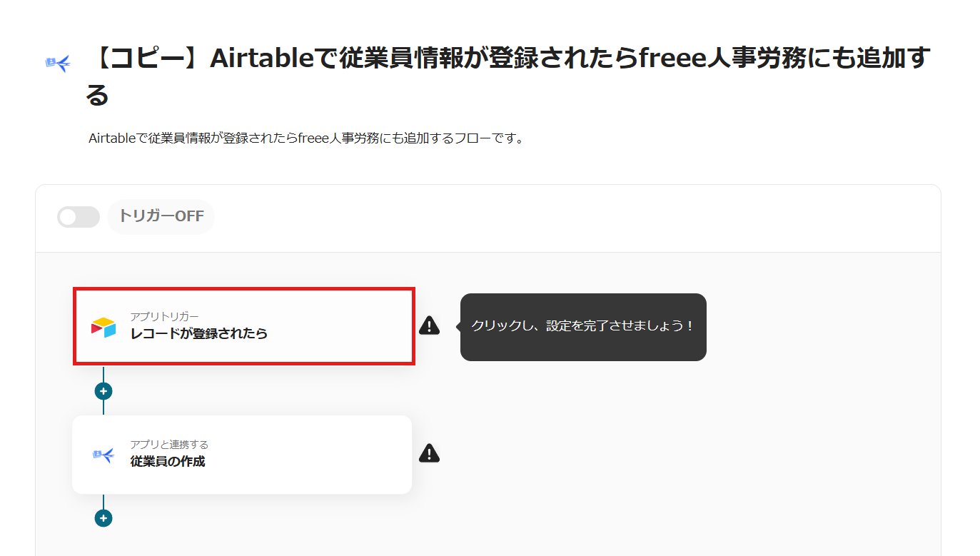Image resolution: width=980 pixels, height=556 pixels.
Task: Select the レコードが登録されたら label text
Action: tap(198, 333)
